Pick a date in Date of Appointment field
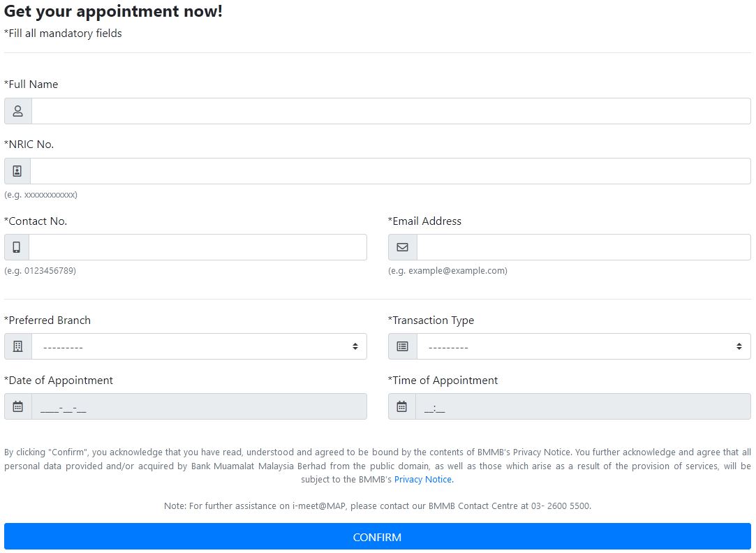 pyautogui.click(x=199, y=406)
